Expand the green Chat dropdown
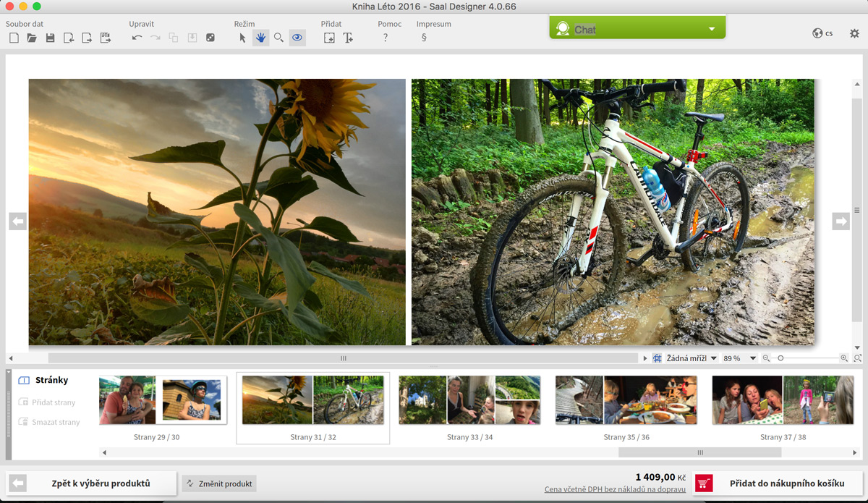The width and height of the screenshot is (868, 503). pos(711,30)
